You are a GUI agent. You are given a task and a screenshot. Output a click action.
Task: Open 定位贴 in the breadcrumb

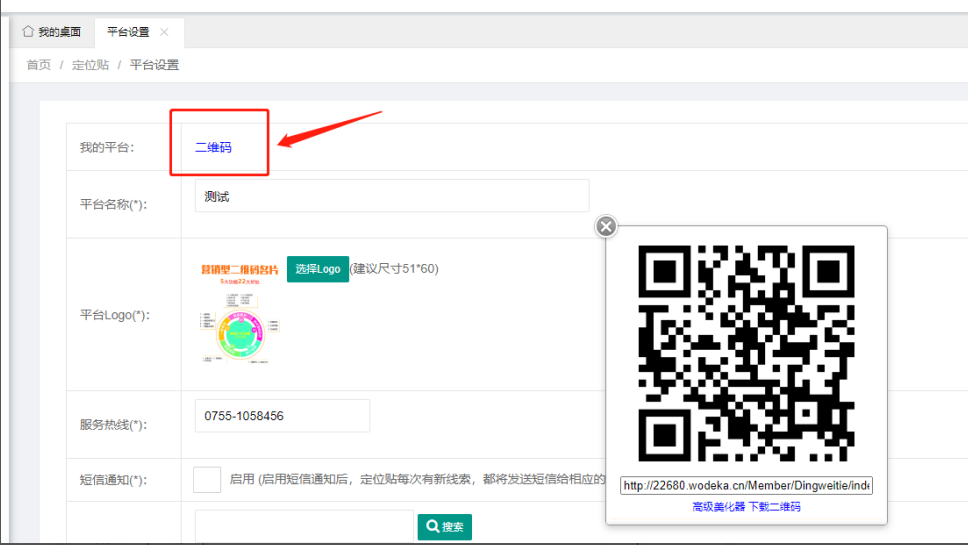pos(90,65)
